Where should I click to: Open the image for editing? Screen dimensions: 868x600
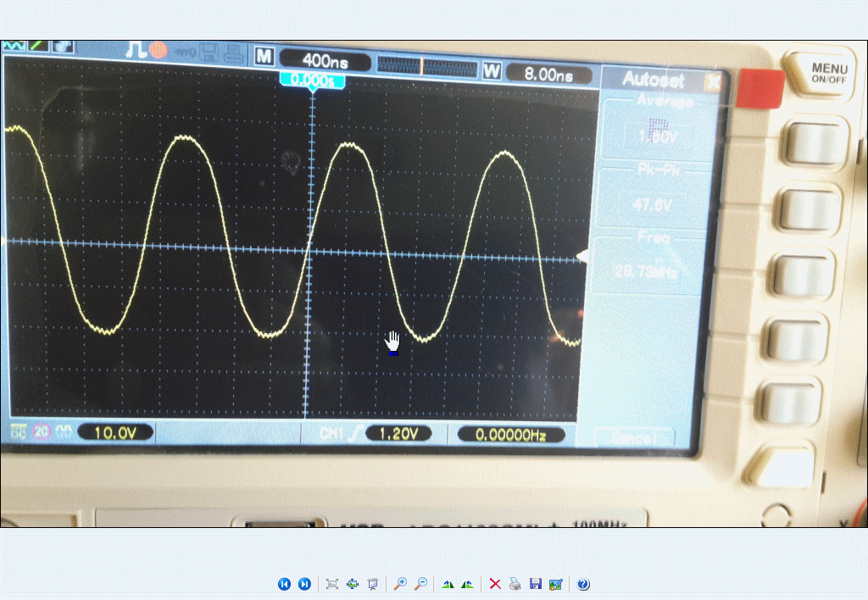555,584
